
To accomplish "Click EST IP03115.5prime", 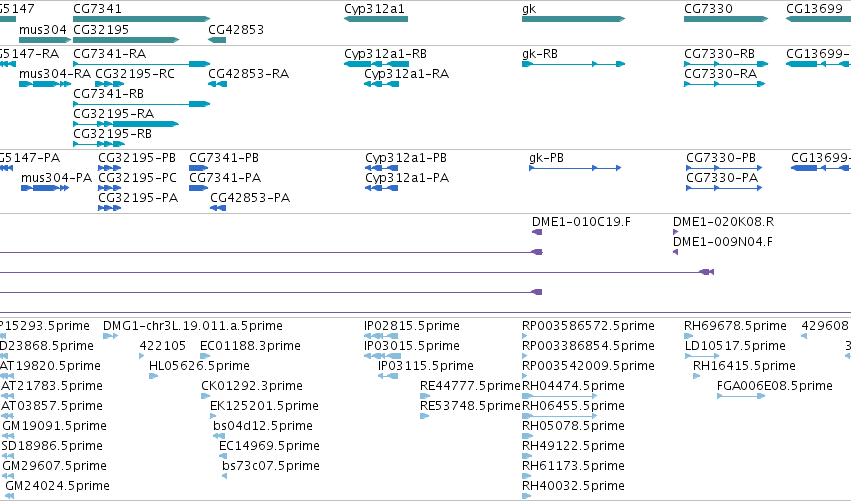I will click(388, 376).
